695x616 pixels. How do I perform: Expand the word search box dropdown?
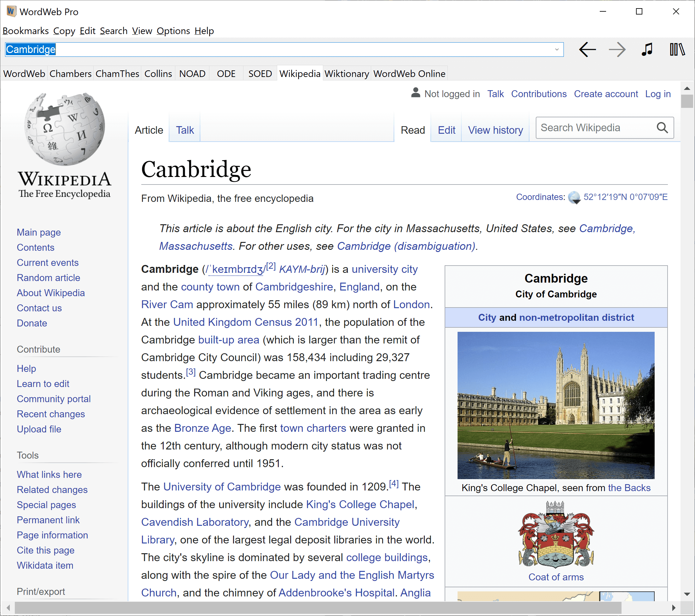(557, 50)
